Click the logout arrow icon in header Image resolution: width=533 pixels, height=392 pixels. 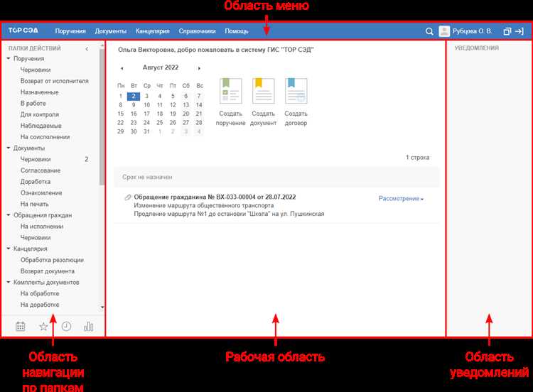[519, 31]
